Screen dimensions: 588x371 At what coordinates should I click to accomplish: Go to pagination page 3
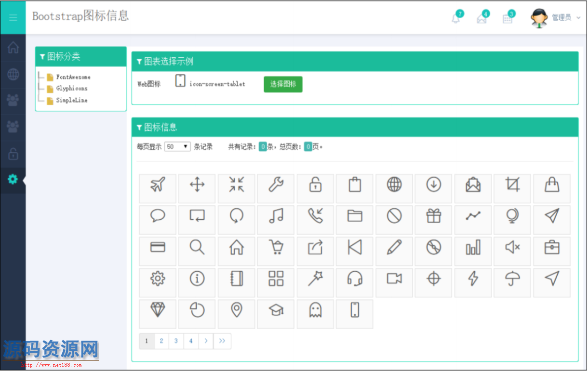click(176, 341)
